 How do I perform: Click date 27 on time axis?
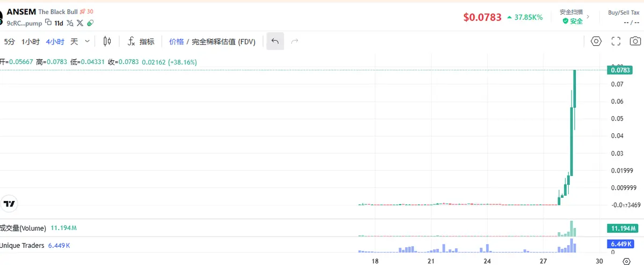click(x=544, y=261)
